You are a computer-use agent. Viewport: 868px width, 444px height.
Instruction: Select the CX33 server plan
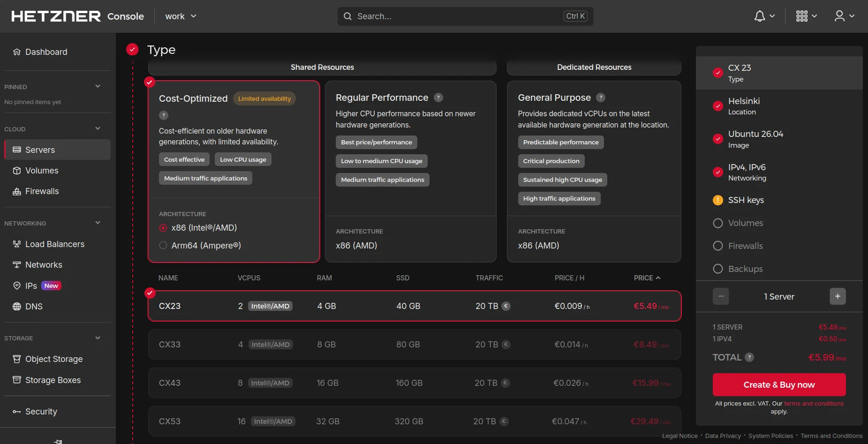coord(415,345)
